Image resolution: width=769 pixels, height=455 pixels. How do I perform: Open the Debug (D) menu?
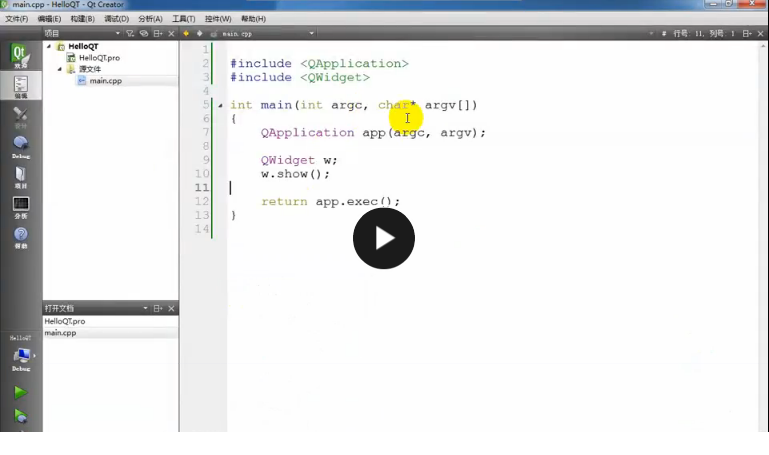tap(116, 19)
